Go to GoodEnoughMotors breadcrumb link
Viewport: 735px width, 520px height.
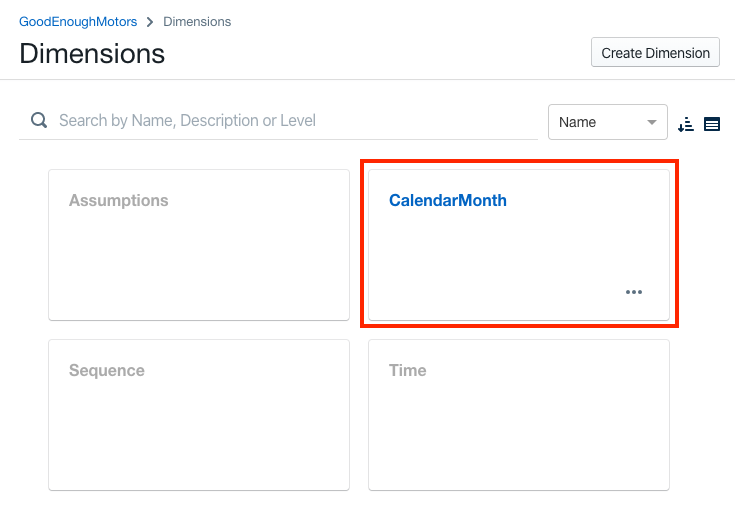click(78, 21)
